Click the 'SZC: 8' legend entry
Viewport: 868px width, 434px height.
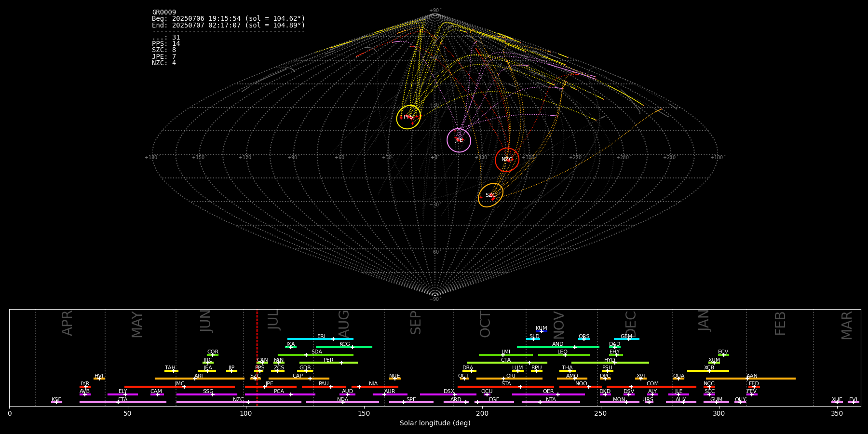tap(164, 50)
